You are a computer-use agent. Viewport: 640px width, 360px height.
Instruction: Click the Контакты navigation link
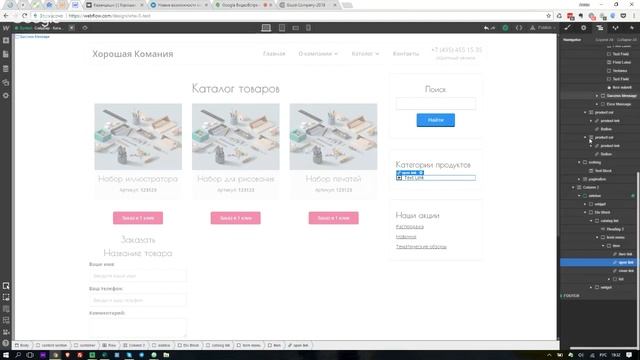tap(406, 54)
